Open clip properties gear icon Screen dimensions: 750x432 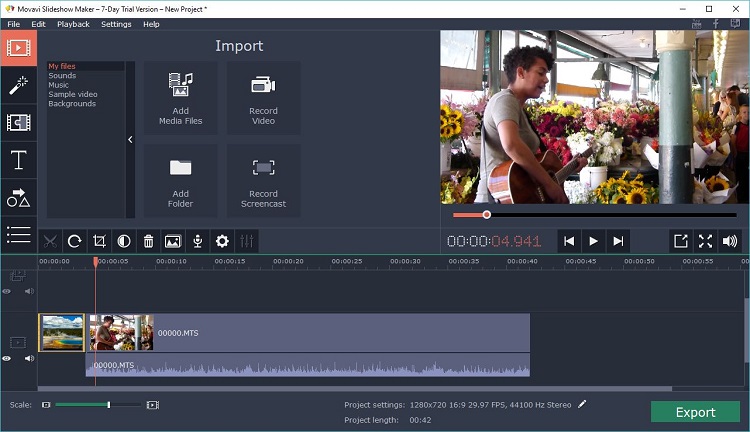222,241
